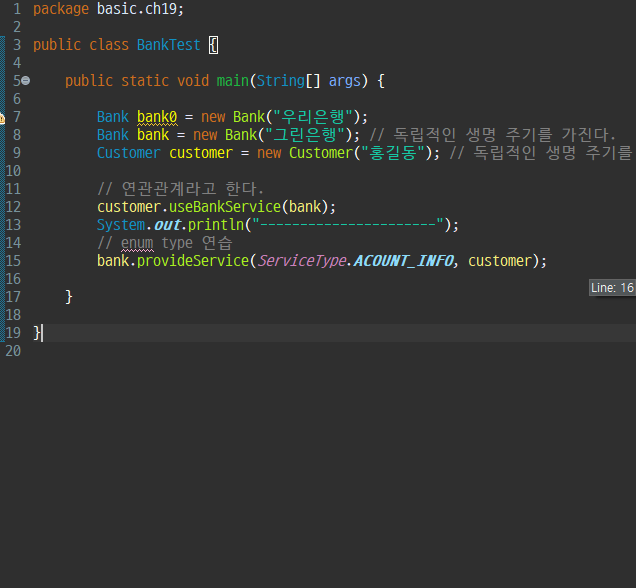Click the class keyword on line 3
This screenshot has width=636, height=588.
(109, 45)
